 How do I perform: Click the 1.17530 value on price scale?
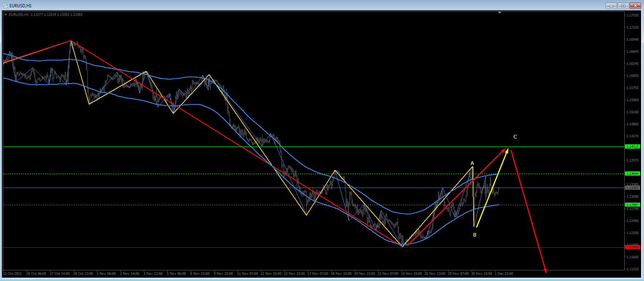tap(633, 15)
